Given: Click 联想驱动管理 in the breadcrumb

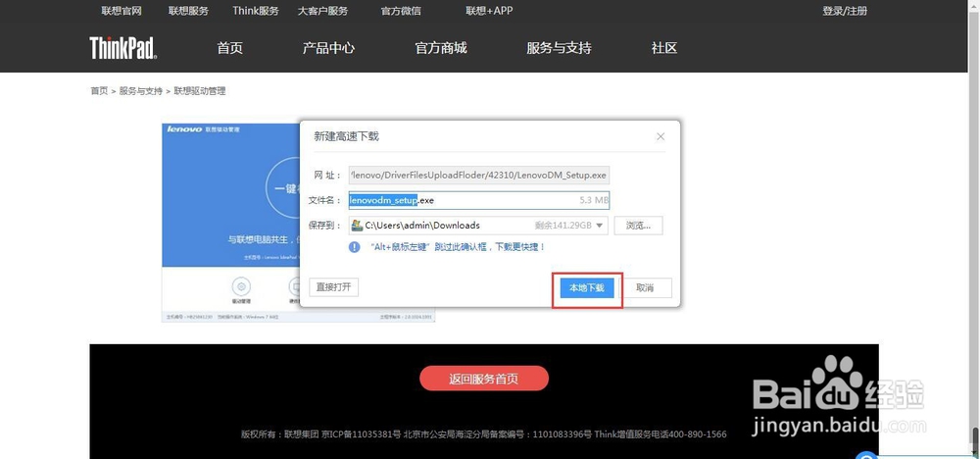Looking at the screenshot, I should click(x=199, y=91).
